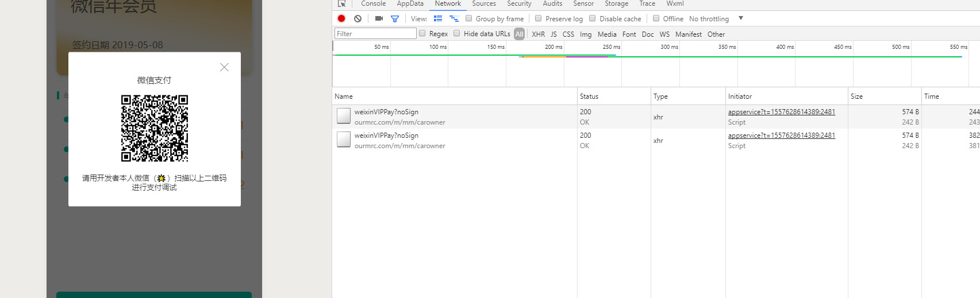This screenshot has width=980, height=298.
Task: Open the Console tab
Action: point(373,3)
